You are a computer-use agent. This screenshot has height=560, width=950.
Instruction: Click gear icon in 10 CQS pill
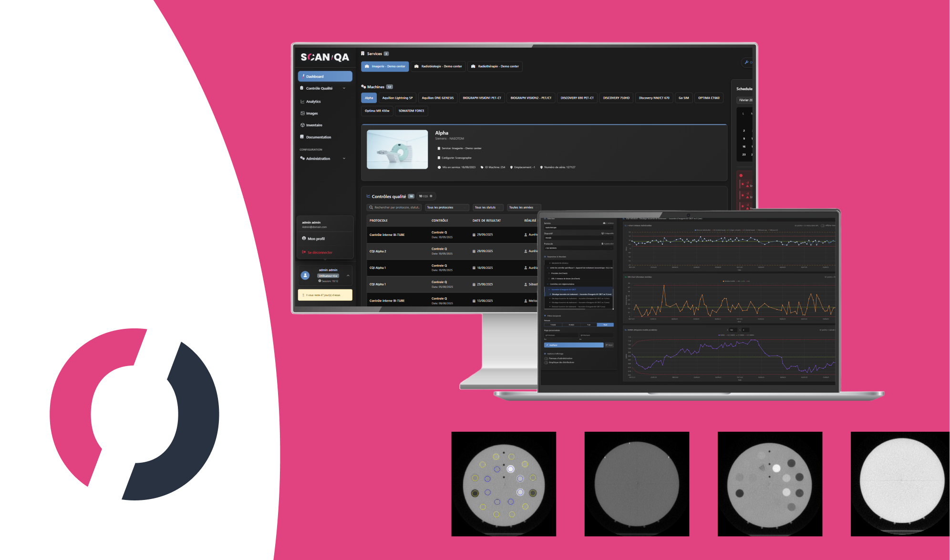click(431, 196)
